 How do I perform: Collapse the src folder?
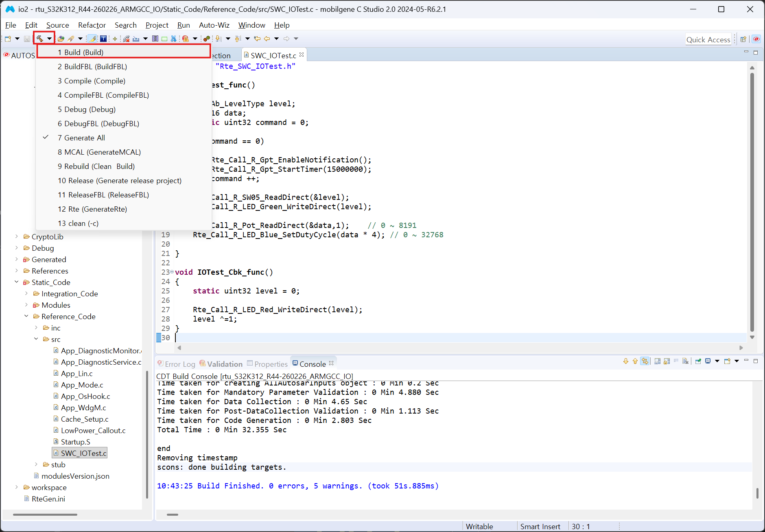pos(36,339)
